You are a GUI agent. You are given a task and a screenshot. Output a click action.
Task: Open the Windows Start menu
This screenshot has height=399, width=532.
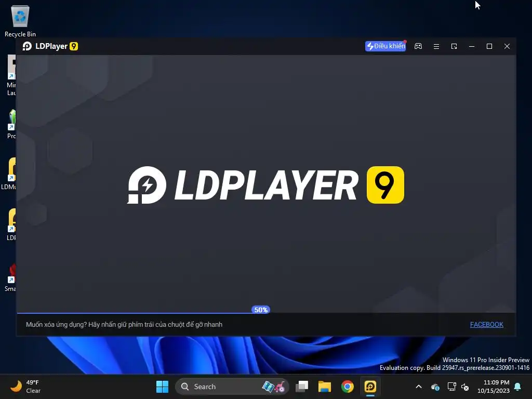click(162, 387)
